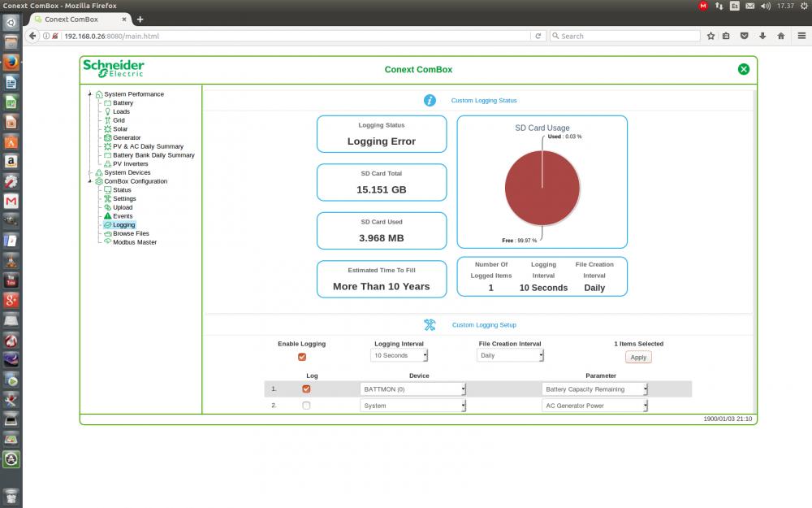Toggle the Enable Logging checkbox
The image size is (812, 508).
302,357
